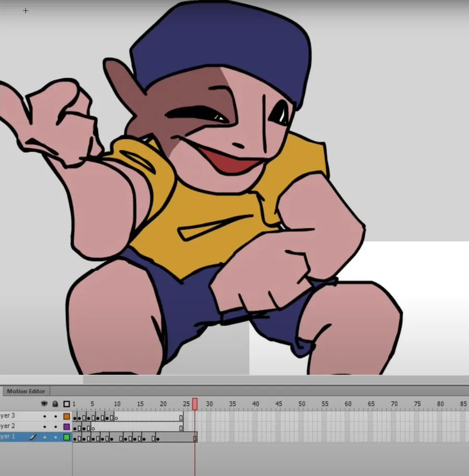Hide Layer 1 using its visibility dot
Viewport: 469px width, 476px height.
45,437
